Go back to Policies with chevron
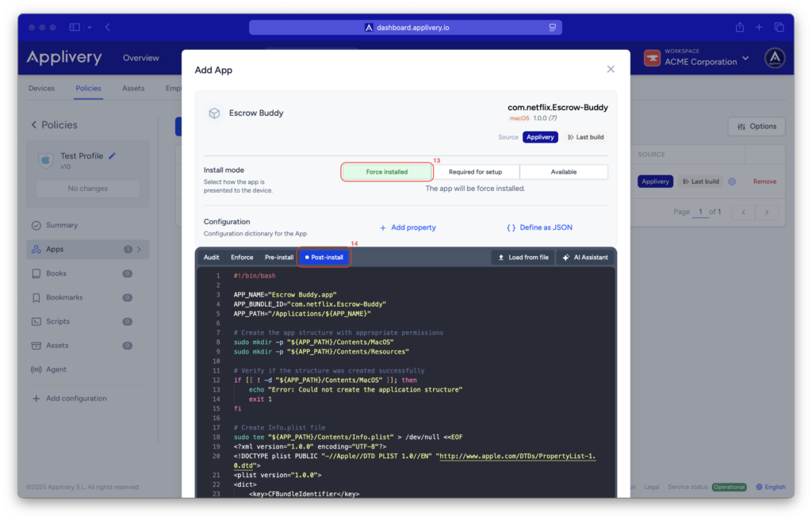 (x=34, y=124)
